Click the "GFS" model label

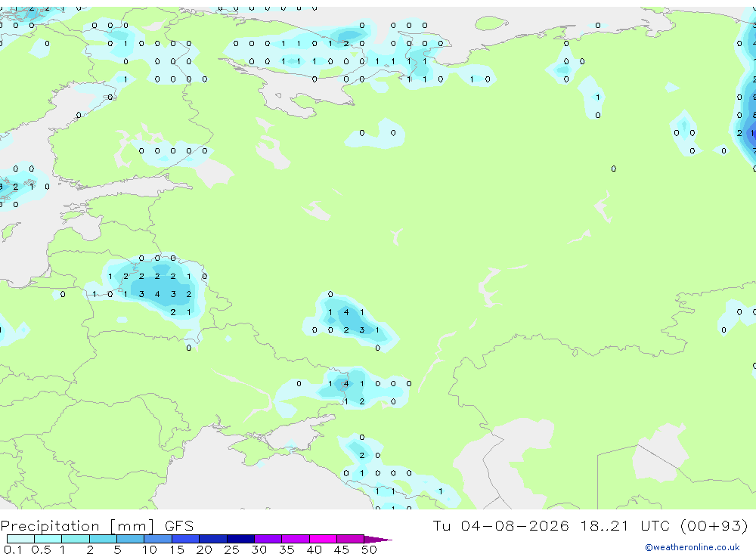click(179, 525)
